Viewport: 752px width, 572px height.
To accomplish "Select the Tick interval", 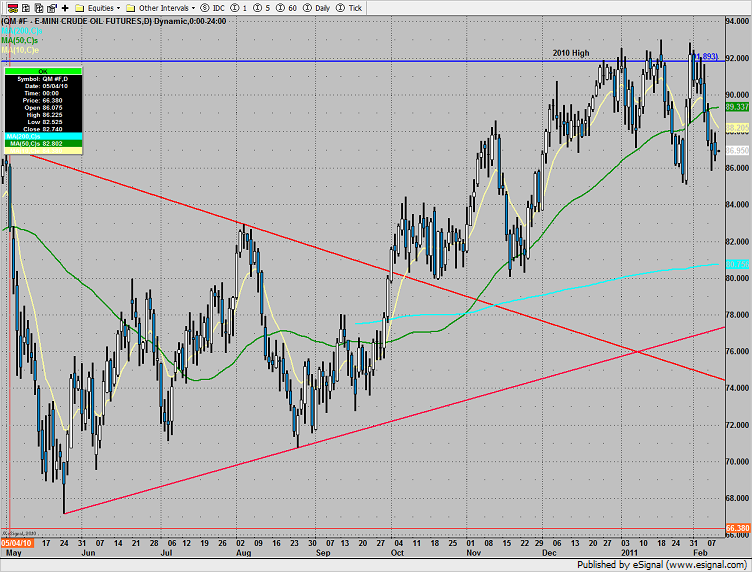I will (x=349, y=6).
